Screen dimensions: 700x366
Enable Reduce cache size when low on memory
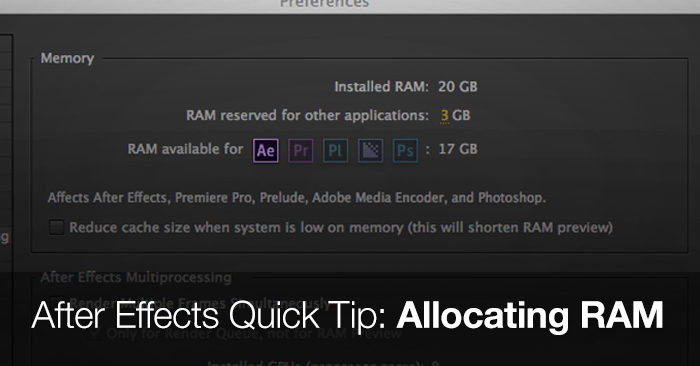pyautogui.click(x=56, y=227)
